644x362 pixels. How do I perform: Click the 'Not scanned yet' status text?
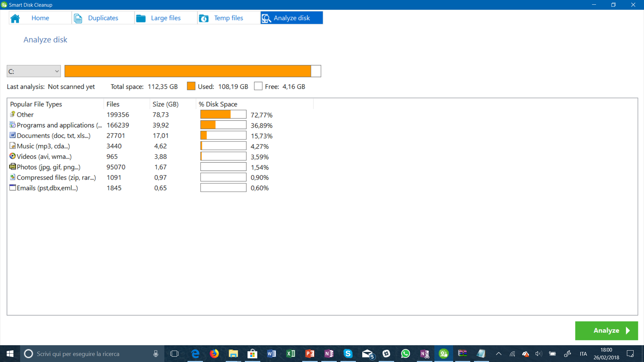pyautogui.click(x=71, y=86)
